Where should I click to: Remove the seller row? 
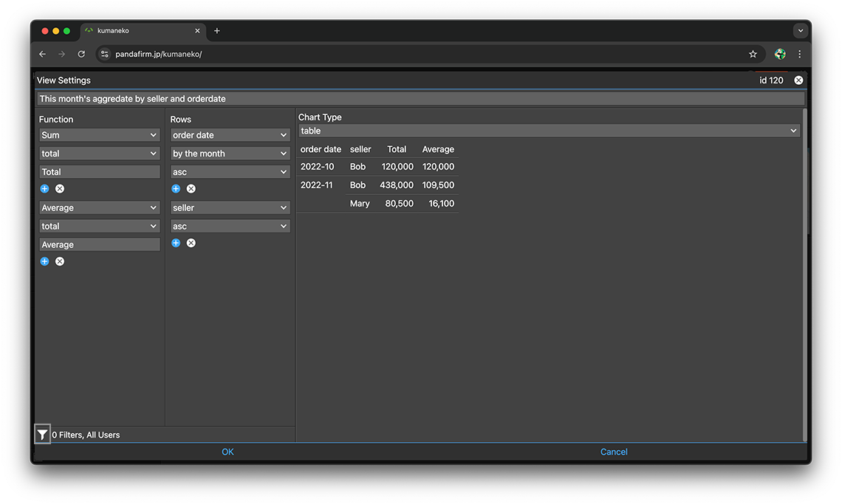tap(191, 243)
